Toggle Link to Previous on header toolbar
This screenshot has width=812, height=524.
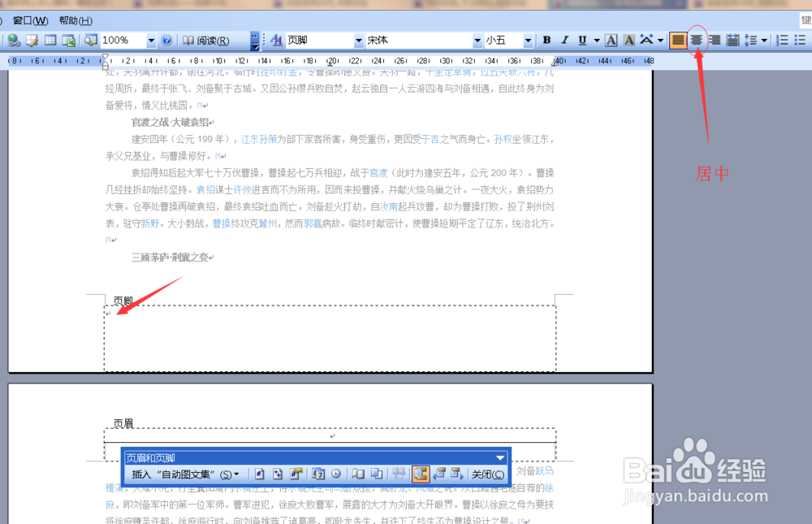click(x=399, y=474)
